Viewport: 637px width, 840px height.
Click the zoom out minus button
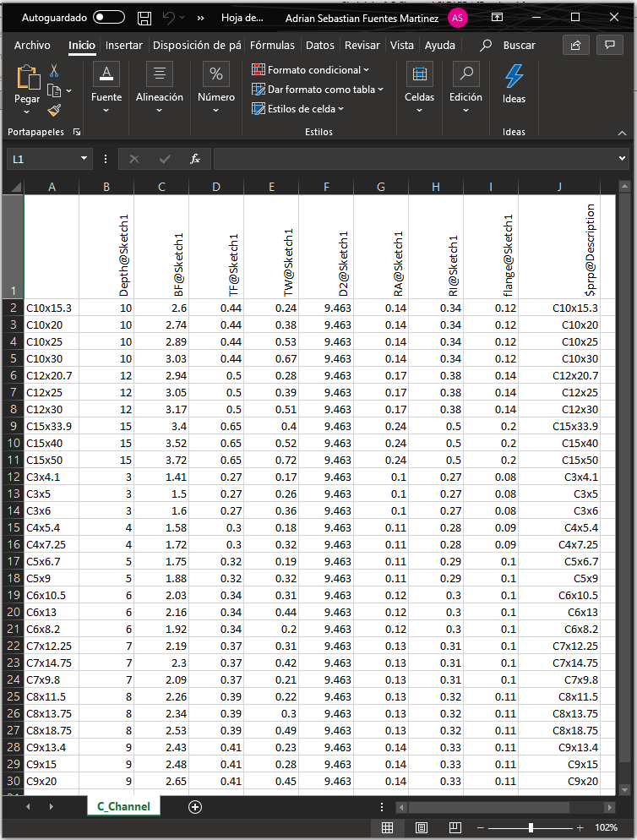[x=480, y=827]
